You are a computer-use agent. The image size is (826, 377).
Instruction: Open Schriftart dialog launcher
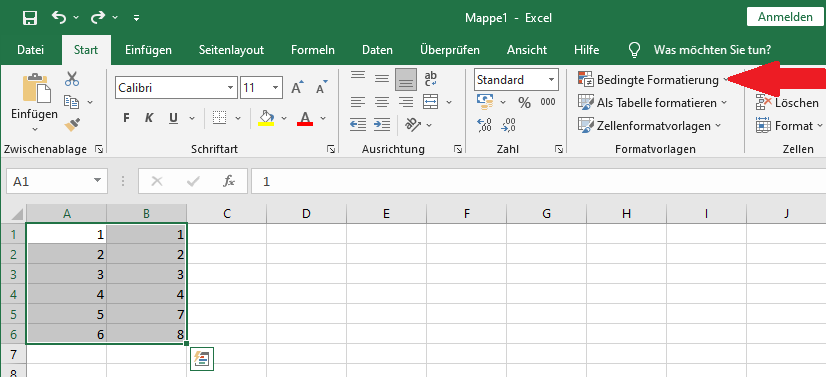331,150
